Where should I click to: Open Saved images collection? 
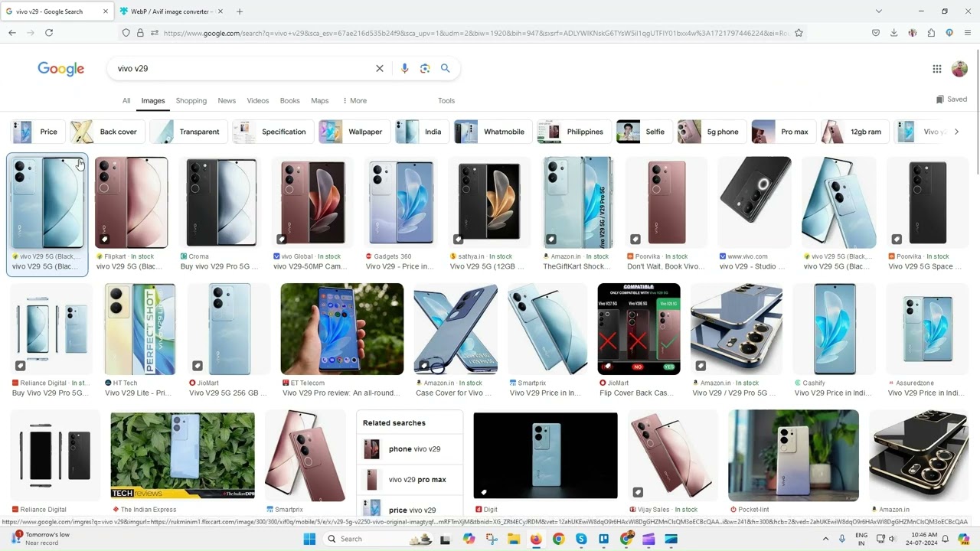point(952,99)
